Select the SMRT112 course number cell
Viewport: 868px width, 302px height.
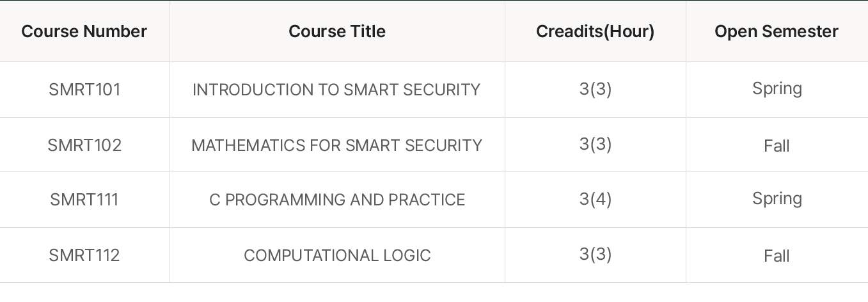84,255
